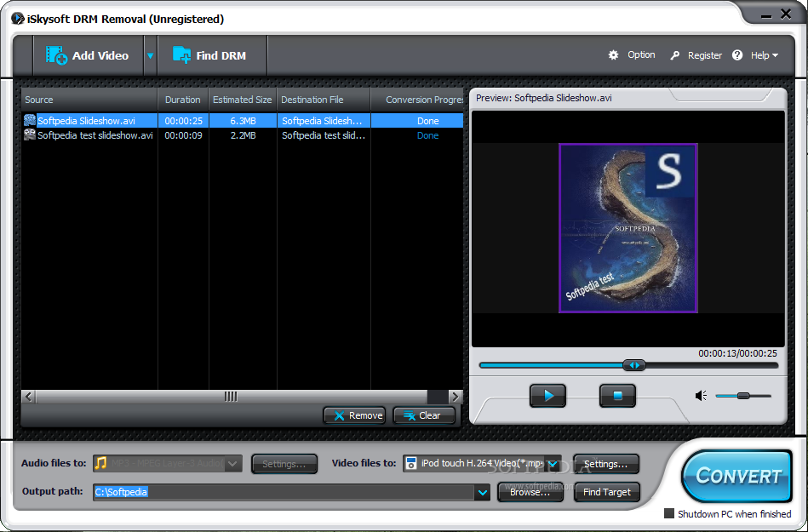Viewport: 808px width, 532px height.
Task: Open the Video files to format dropdown
Action: coord(553,464)
